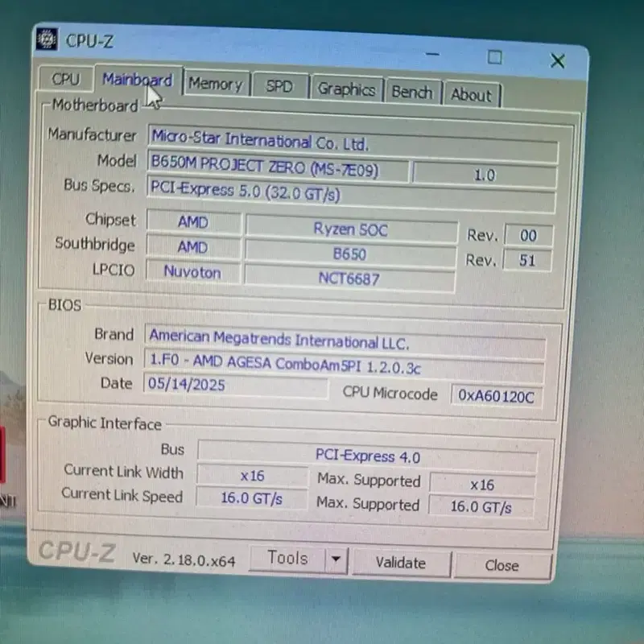Click Current Link Width value x16
Viewport: 644px width, 644px height.
coord(252,476)
